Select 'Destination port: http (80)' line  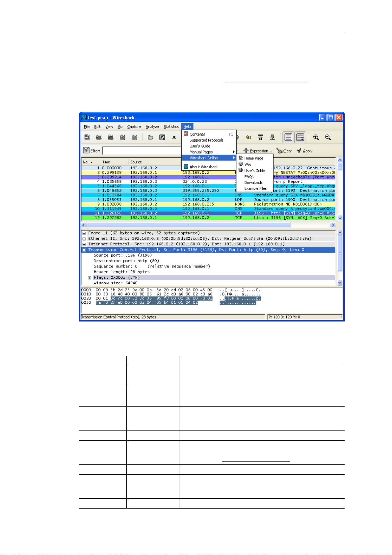tap(126, 261)
